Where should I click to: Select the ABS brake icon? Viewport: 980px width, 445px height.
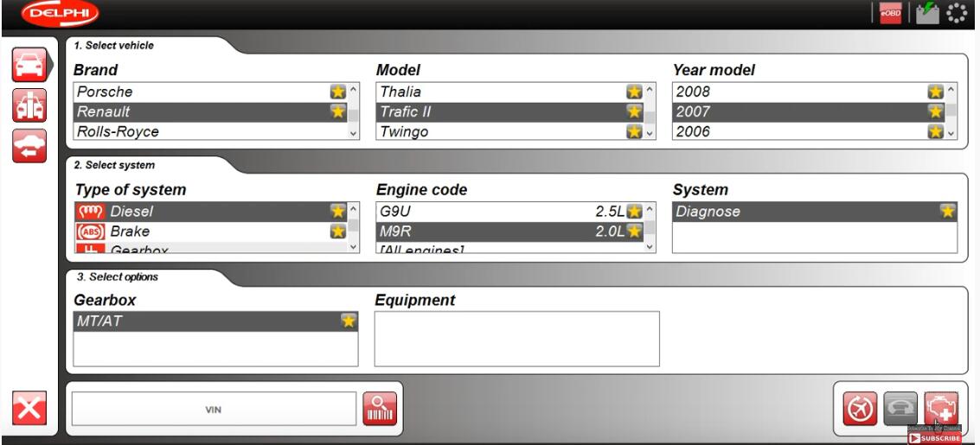(x=90, y=232)
